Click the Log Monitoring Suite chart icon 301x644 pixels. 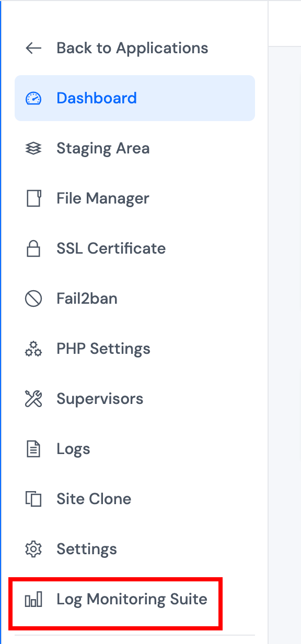pos(33,600)
